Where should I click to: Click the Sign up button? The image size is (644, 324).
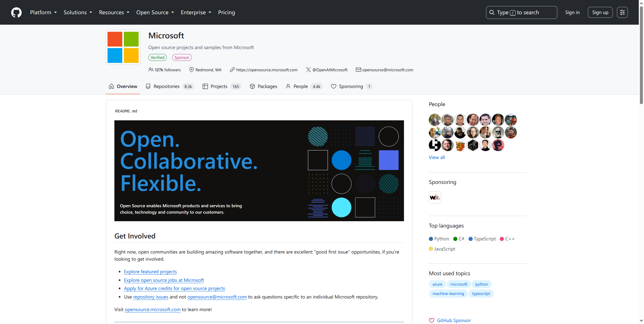[x=600, y=12]
